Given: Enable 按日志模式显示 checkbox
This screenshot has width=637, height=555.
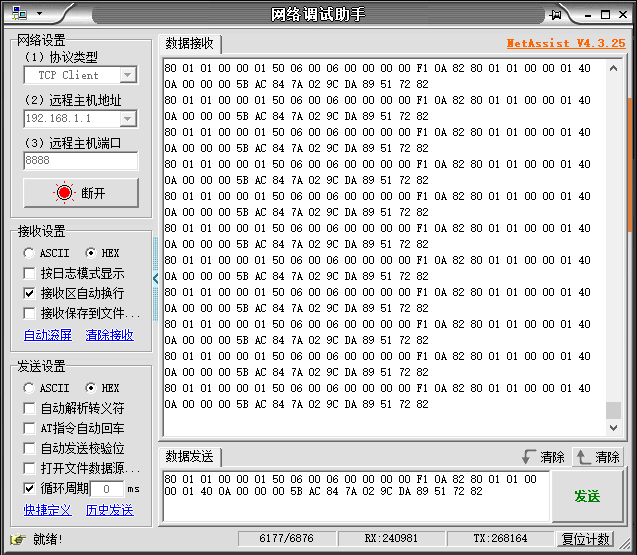Looking at the screenshot, I should click(x=29, y=273).
